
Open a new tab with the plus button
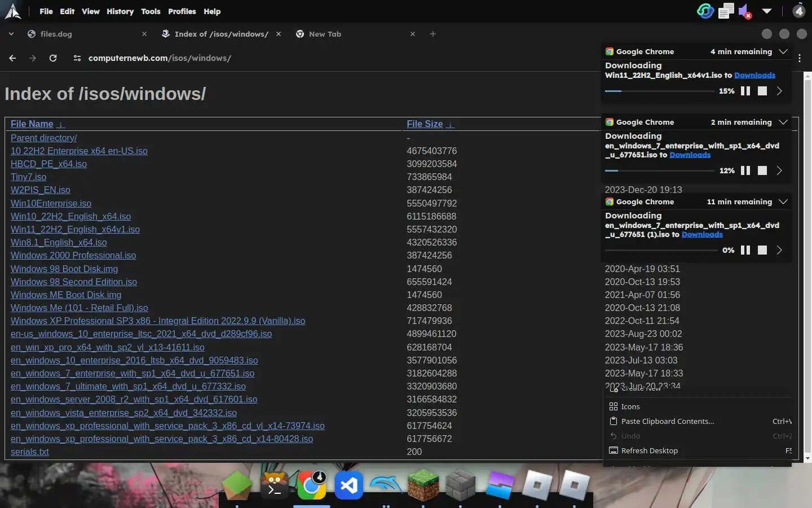(x=433, y=34)
